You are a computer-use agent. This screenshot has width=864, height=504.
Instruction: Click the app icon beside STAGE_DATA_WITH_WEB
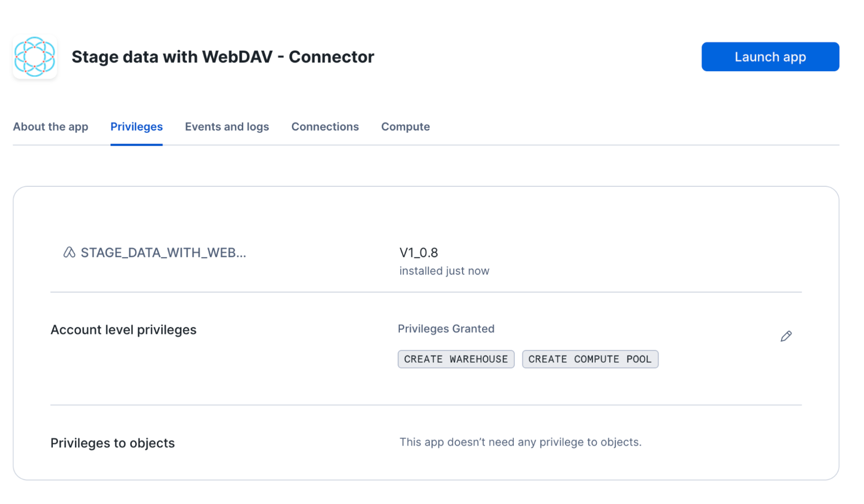69,253
